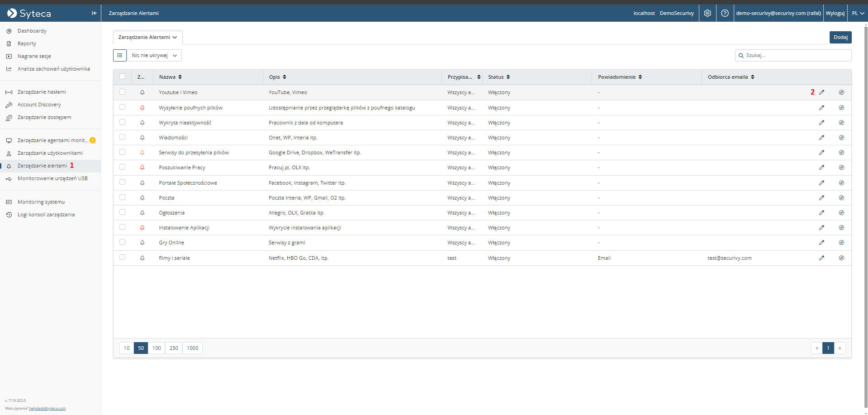
Task: Go to Monitorowanie urządzeń USB
Action: point(52,178)
